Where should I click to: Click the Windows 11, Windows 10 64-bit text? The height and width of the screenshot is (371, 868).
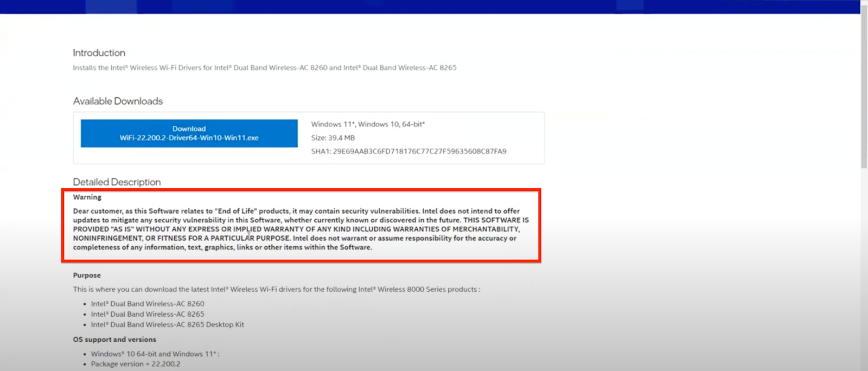(367, 124)
